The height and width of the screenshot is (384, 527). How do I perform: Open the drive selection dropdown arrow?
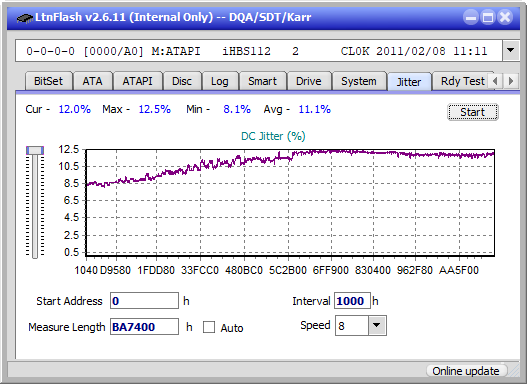(x=511, y=51)
